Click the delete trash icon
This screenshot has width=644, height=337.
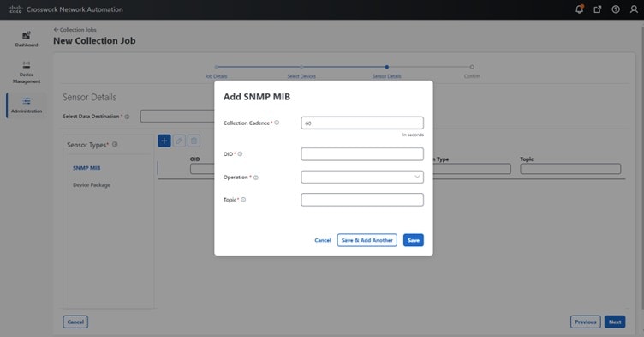tap(194, 141)
